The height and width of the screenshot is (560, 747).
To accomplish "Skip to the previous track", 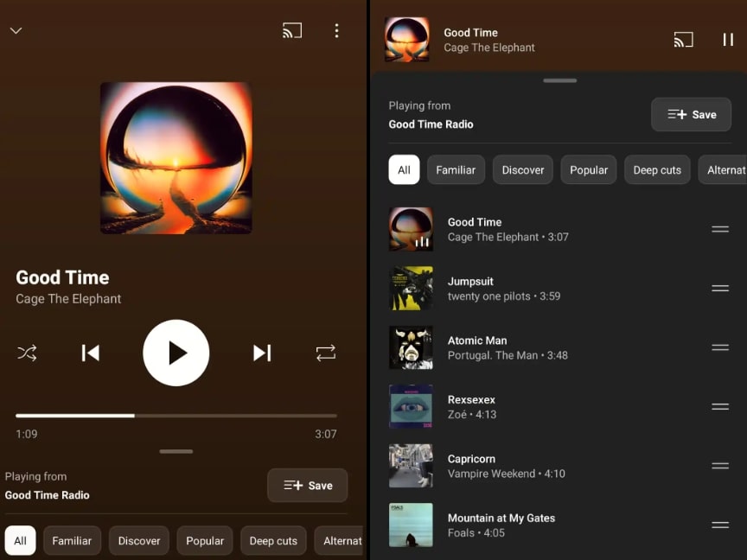I will (90, 353).
